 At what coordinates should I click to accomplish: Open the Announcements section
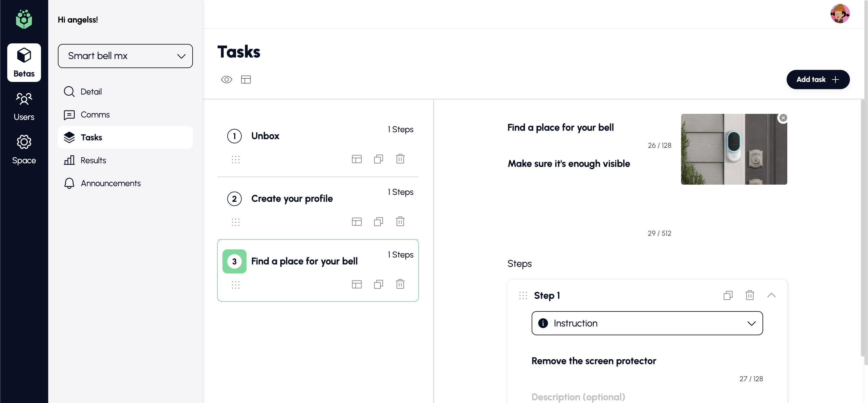coord(111,183)
